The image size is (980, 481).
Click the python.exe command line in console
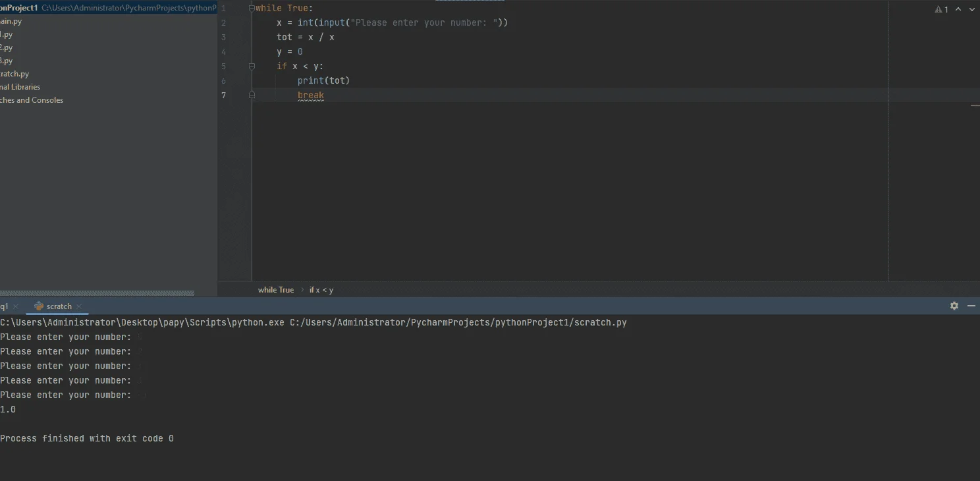(313, 322)
